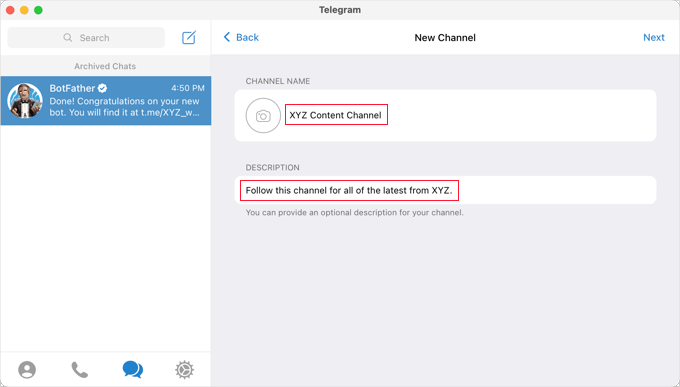Image resolution: width=680 pixels, height=387 pixels.
Task: Open Archived Chats
Action: 105,66
